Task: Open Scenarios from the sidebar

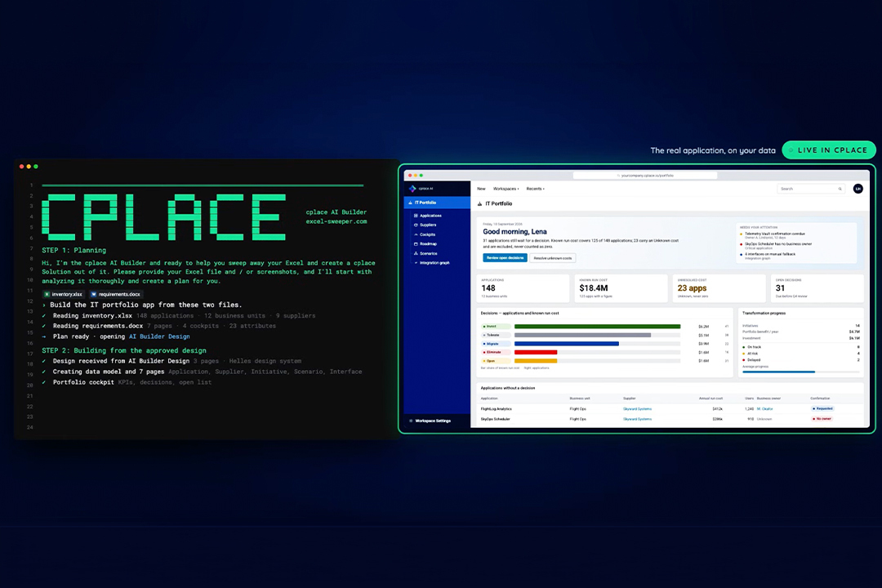Action: click(429, 254)
